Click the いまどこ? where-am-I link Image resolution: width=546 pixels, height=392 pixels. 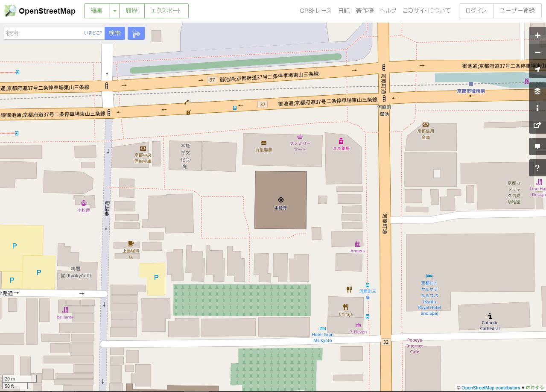point(93,33)
